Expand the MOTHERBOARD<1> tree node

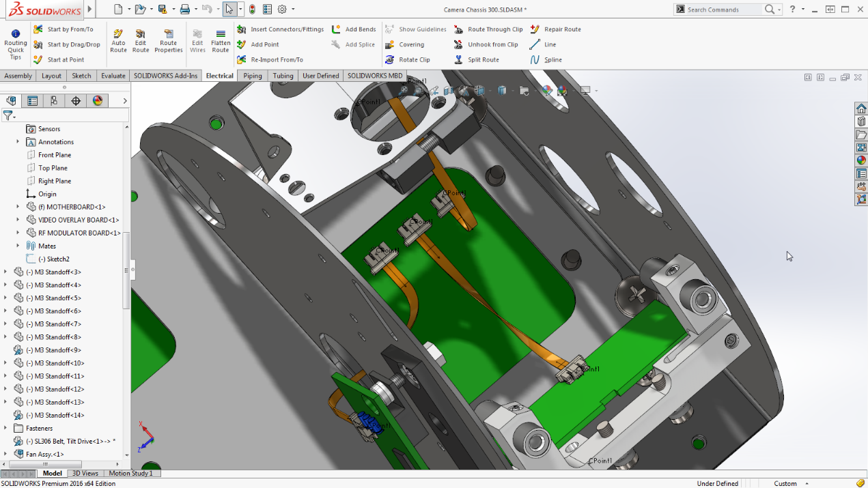(x=18, y=207)
